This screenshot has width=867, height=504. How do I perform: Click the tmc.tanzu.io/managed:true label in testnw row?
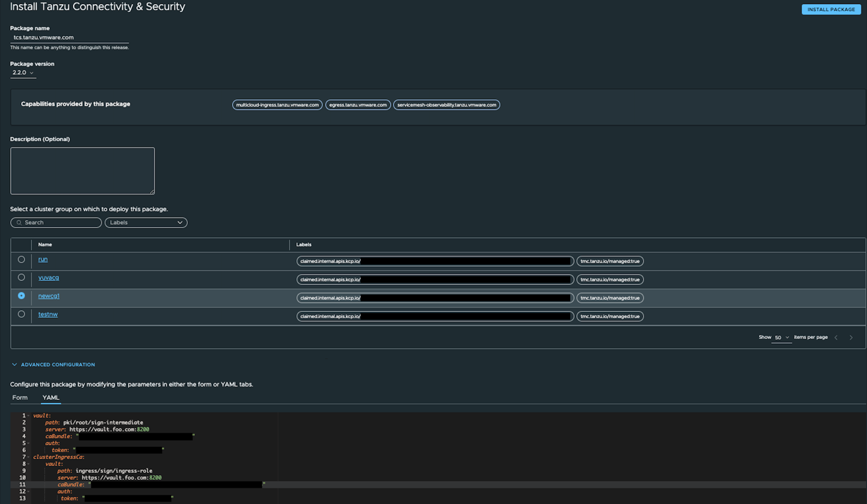[610, 316]
